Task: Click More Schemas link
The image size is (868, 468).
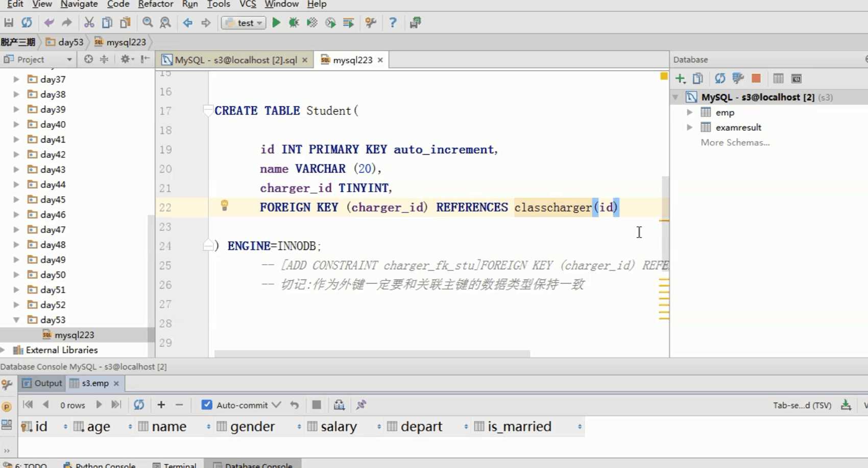Action: point(735,143)
